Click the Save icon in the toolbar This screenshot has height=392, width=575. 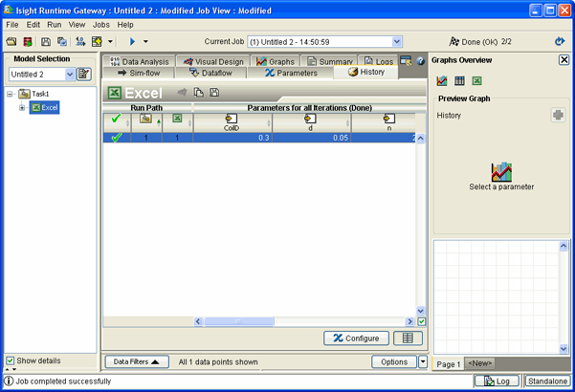(46, 42)
